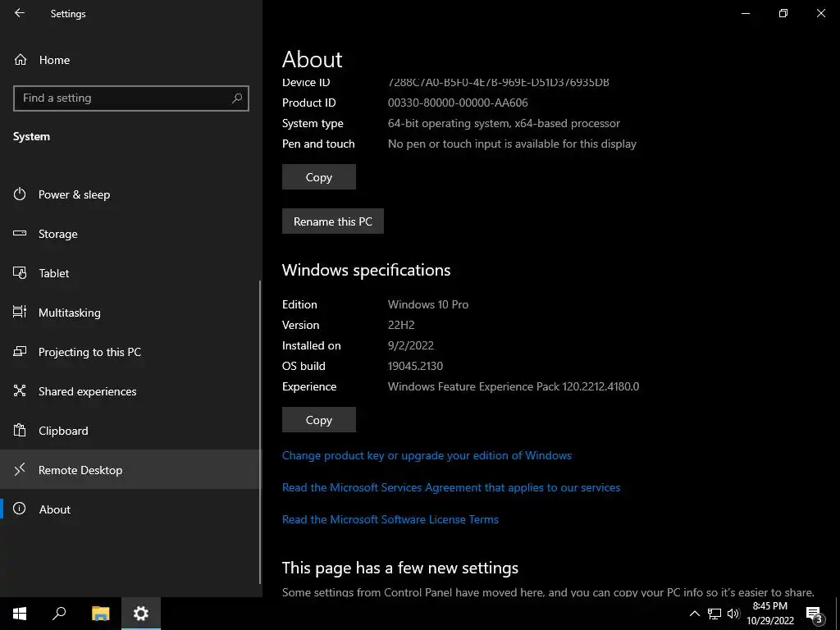The height and width of the screenshot is (630, 840).
Task: Click the Multitasking icon
Action: coord(20,312)
